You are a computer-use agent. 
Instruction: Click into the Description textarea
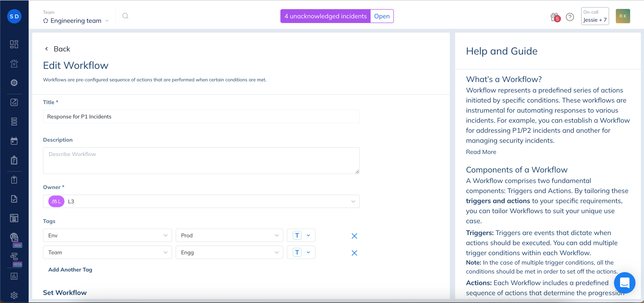201,161
